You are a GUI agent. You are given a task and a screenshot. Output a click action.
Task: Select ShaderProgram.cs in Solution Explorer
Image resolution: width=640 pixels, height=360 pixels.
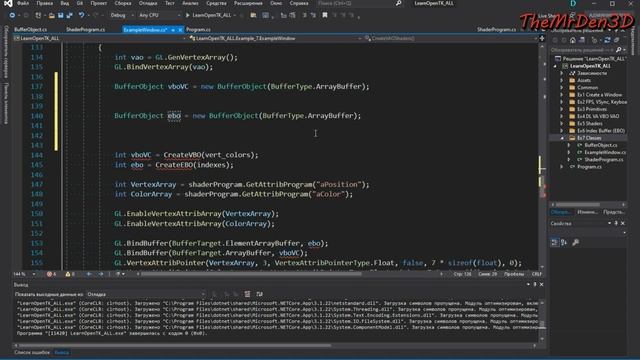pos(604,159)
